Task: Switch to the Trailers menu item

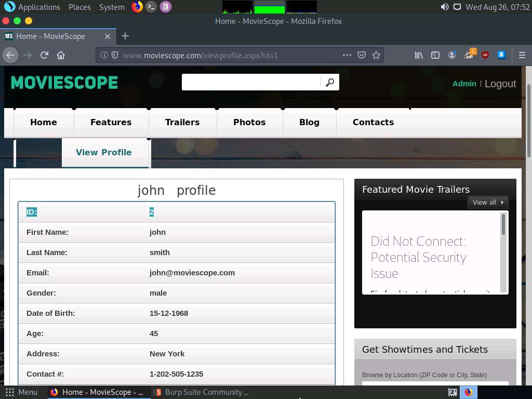Action: [x=182, y=122]
